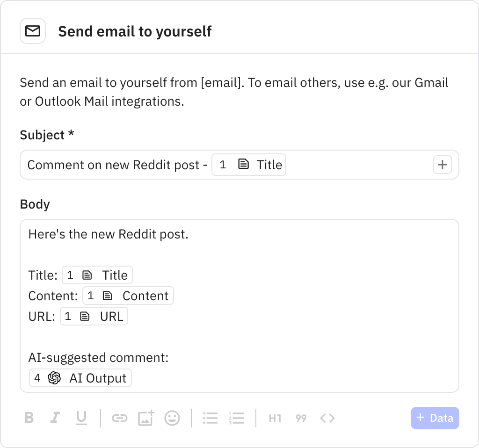Apply italic formatting
This screenshot has height=448, width=479.
(x=55, y=418)
